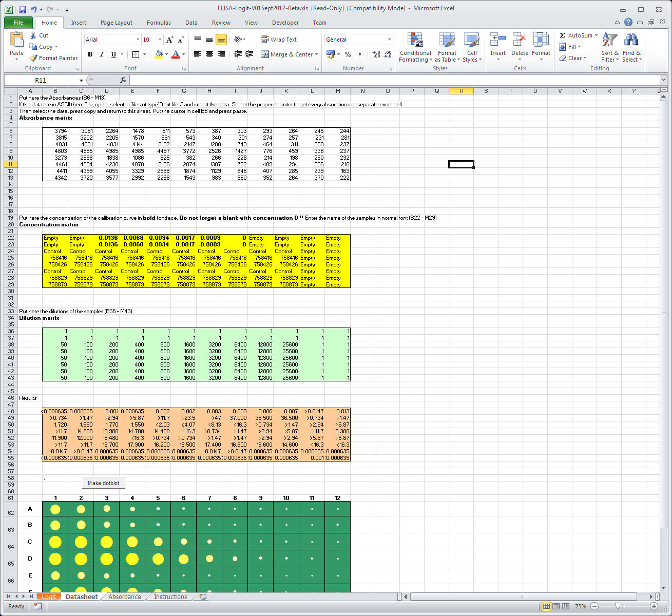This screenshot has height=616, width=672.
Task: Open Conditional Formatting menu
Action: pyautogui.click(x=415, y=47)
